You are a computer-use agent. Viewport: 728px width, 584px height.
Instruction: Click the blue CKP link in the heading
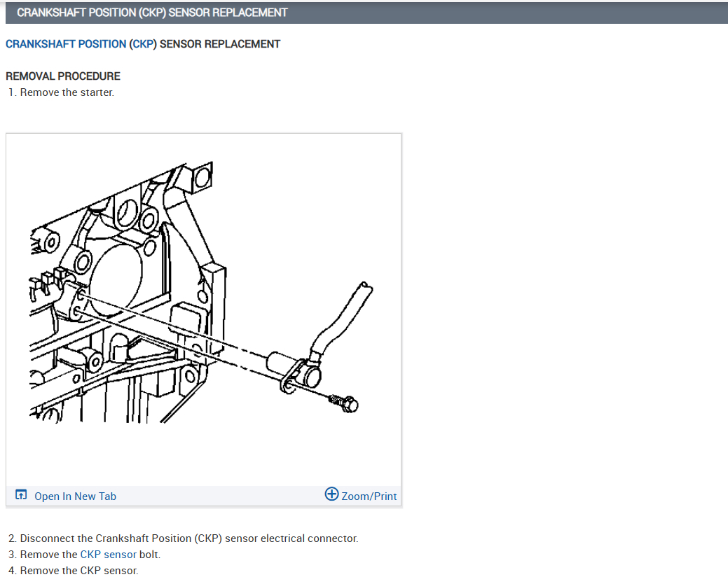click(x=143, y=44)
